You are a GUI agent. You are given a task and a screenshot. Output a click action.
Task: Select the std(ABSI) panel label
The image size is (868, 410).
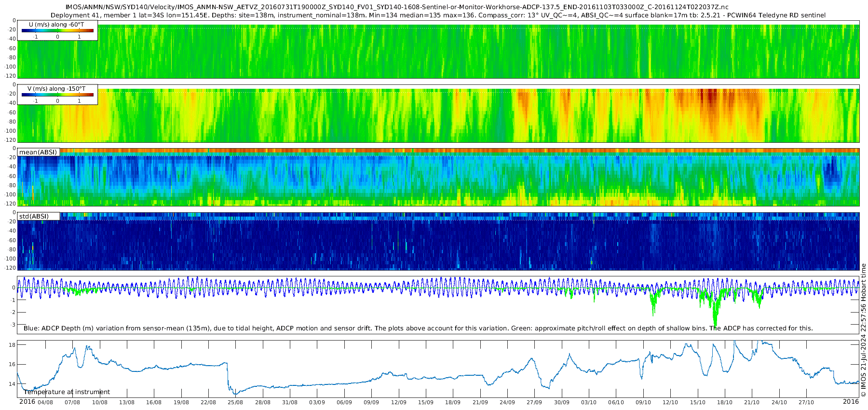click(x=39, y=216)
